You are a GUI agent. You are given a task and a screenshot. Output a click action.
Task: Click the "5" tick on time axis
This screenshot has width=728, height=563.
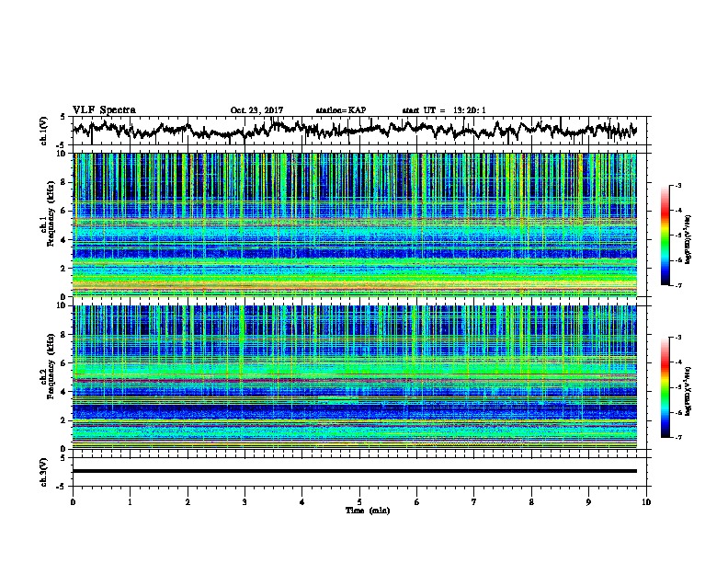(359, 502)
